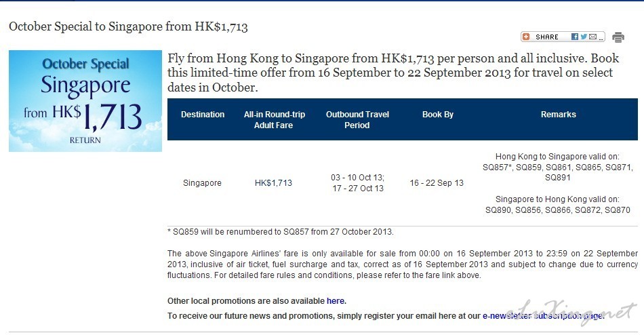Open the e-newsletter subscription page link
This screenshot has height=335, width=644.
543,316
